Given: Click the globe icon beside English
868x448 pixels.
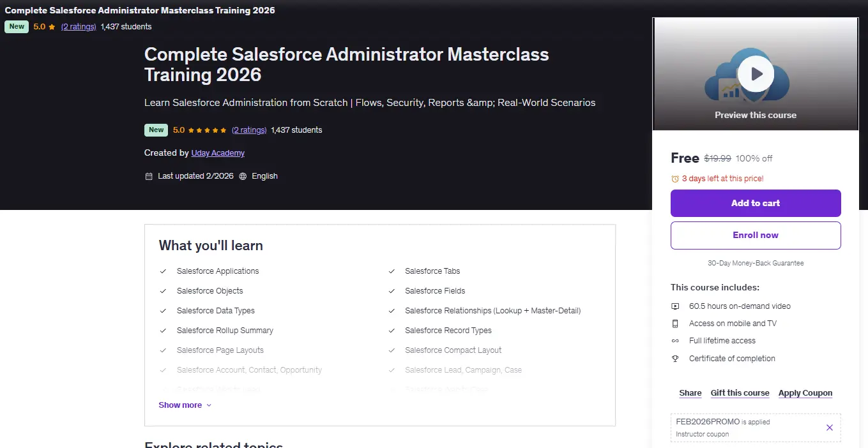Looking at the screenshot, I should [x=243, y=176].
